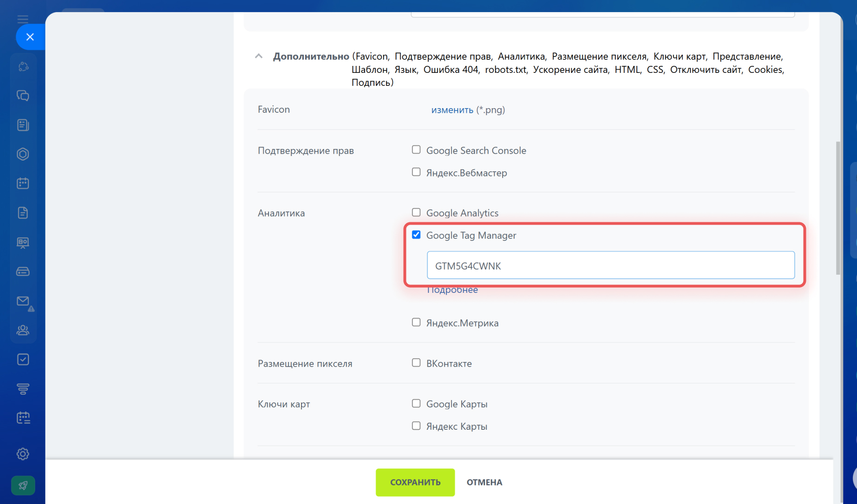Image resolution: width=857 pixels, height=504 pixels.
Task: Open the Подробнее link under Tag Manager
Action: coord(452,290)
